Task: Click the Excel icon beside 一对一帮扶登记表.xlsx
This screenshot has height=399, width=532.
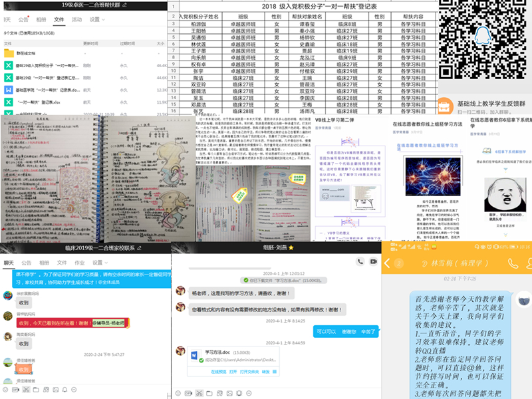Action: click(7, 101)
